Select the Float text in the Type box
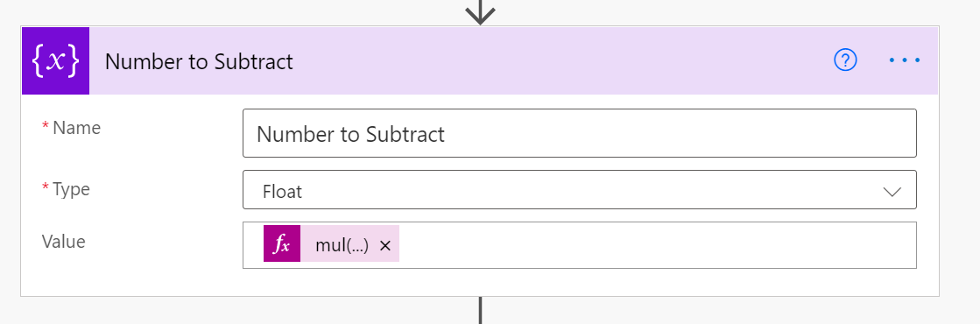Viewport: 980px width, 324px height. pyautogui.click(x=283, y=191)
